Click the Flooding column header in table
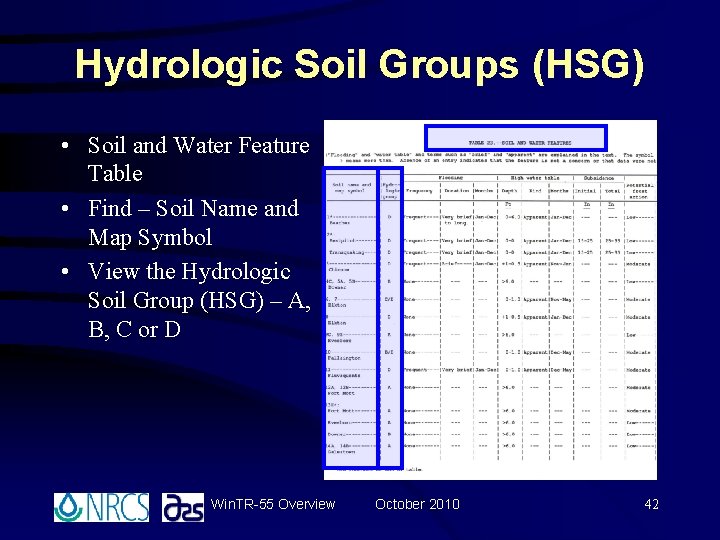 point(450,178)
